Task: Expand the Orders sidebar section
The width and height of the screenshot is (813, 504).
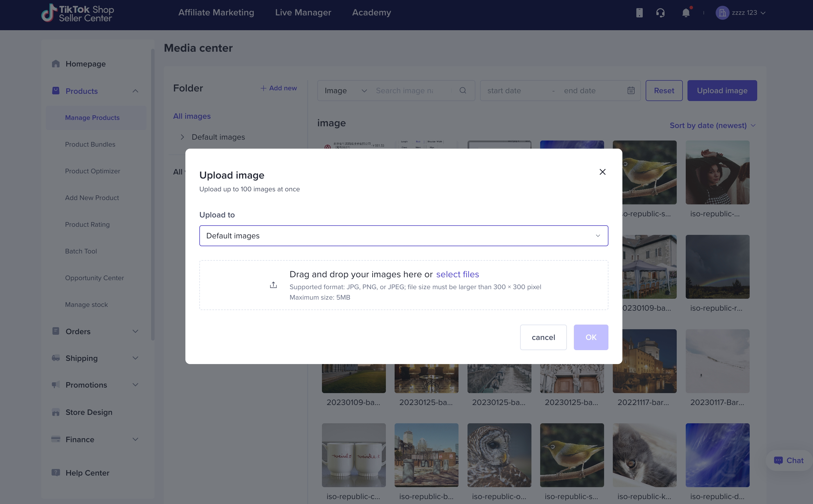Action: click(x=95, y=331)
